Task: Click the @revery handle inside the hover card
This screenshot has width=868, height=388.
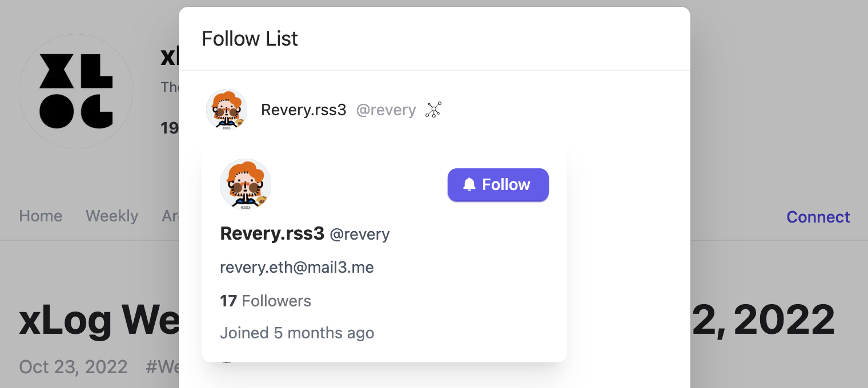Action: [360, 234]
